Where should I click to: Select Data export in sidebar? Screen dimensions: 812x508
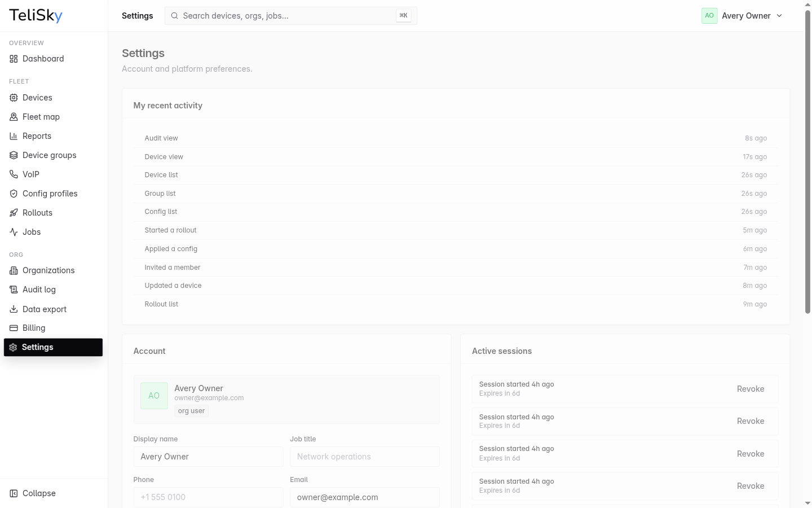tap(54, 309)
